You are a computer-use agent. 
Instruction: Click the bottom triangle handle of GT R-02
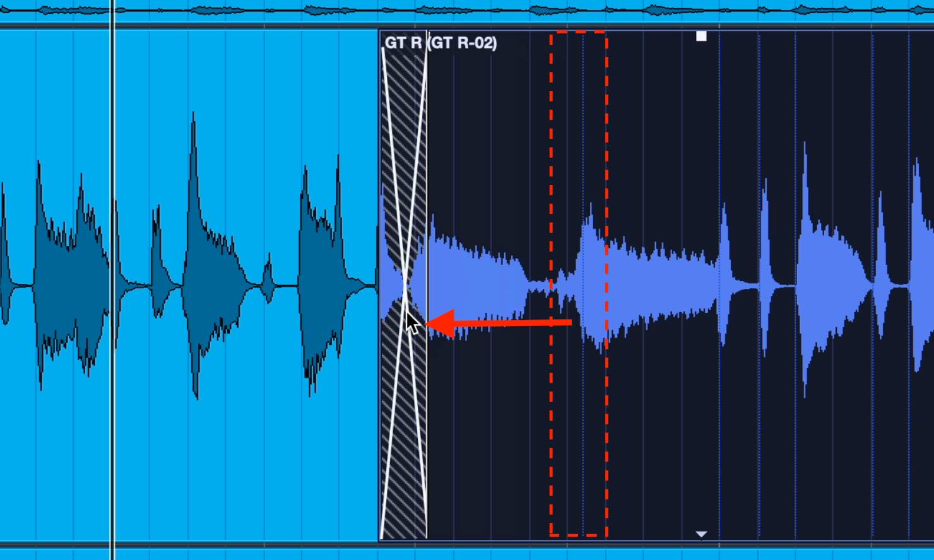tap(701, 534)
